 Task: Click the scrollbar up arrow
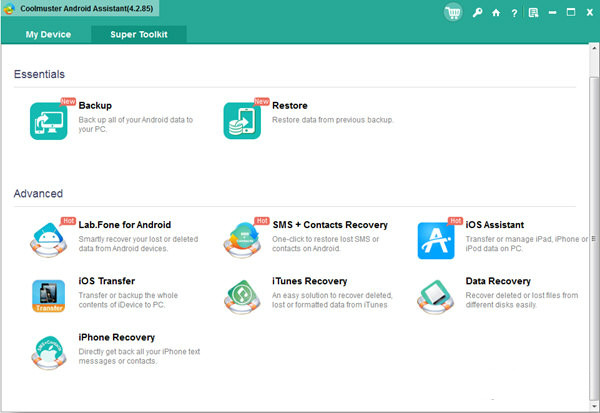tap(594, 49)
